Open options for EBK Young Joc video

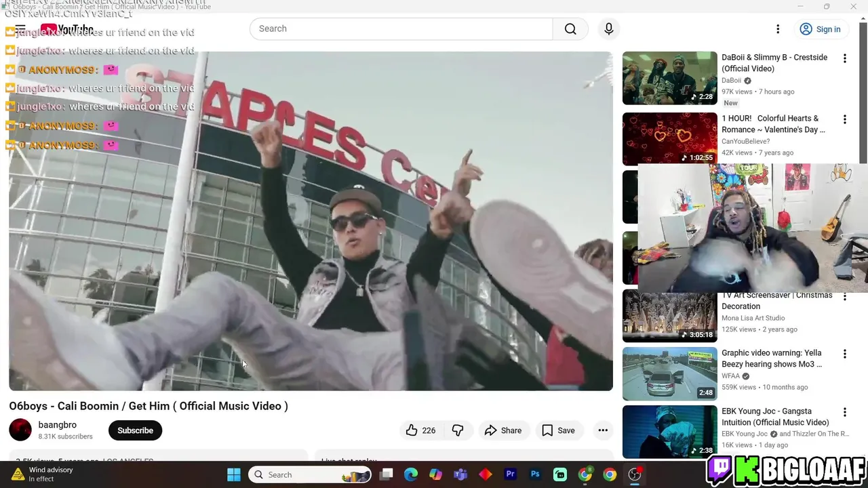(845, 413)
